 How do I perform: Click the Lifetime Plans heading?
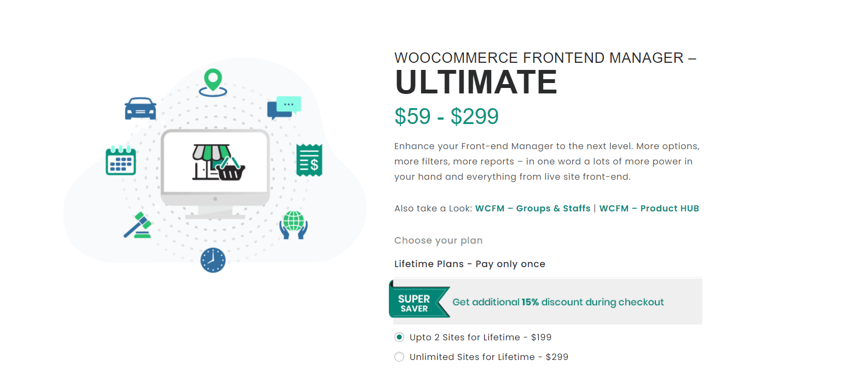[469, 264]
